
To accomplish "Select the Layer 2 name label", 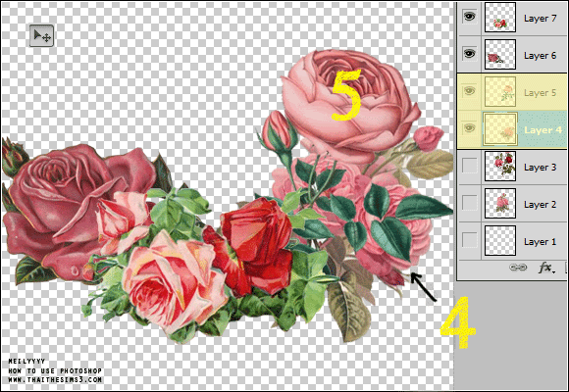I will tap(540, 205).
